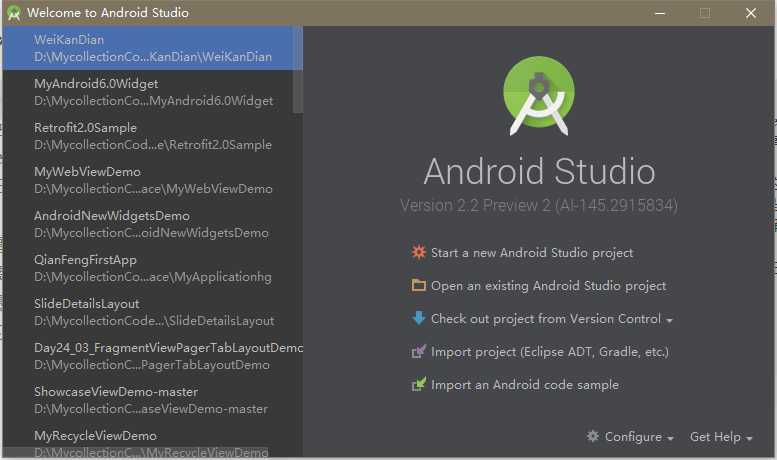777x460 pixels.
Task: Open the Get Help dropdown
Action: pyautogui.click(x=720, y=437)
